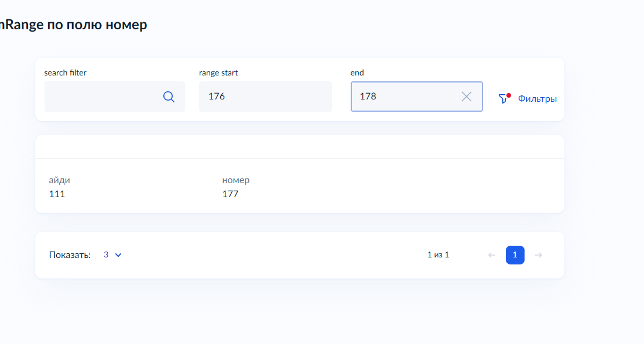The height and width of the screenshot is (344, 644).
Task: Clear the end field with the X icon
Action: (x=466, y=97)
